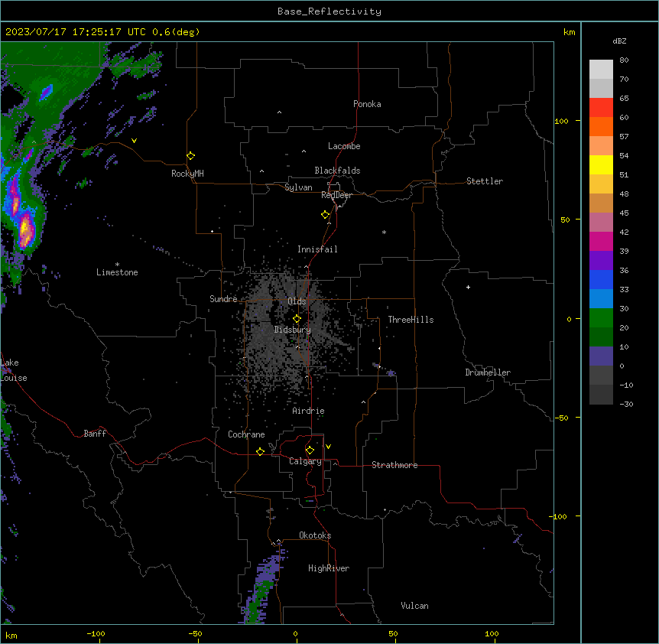Click the blue 33-36 dBZ legend swatch

tap(601, 279)
